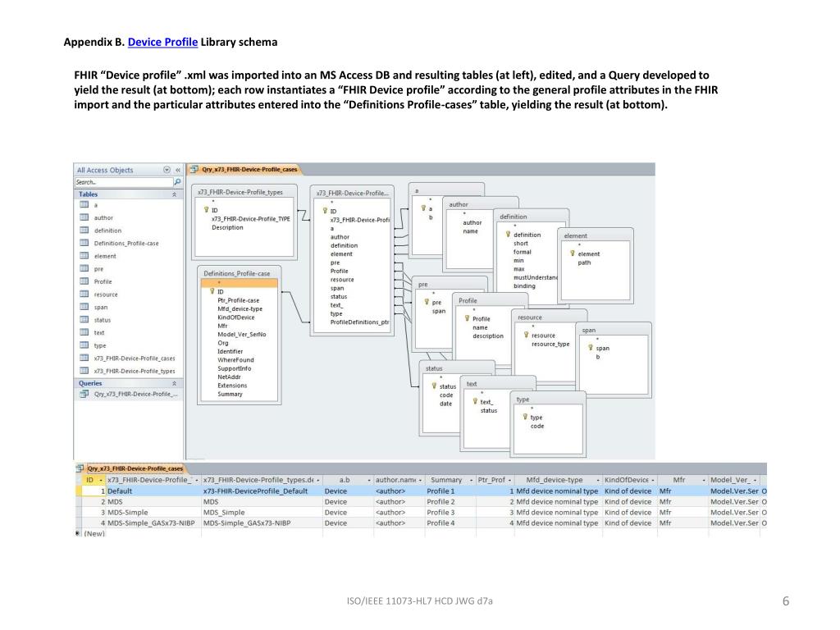The image size is (840, 630).
Task: Click the 'x73-FHIR-DeviceProfile_Default' cell
Action: (x=262, y=491)
